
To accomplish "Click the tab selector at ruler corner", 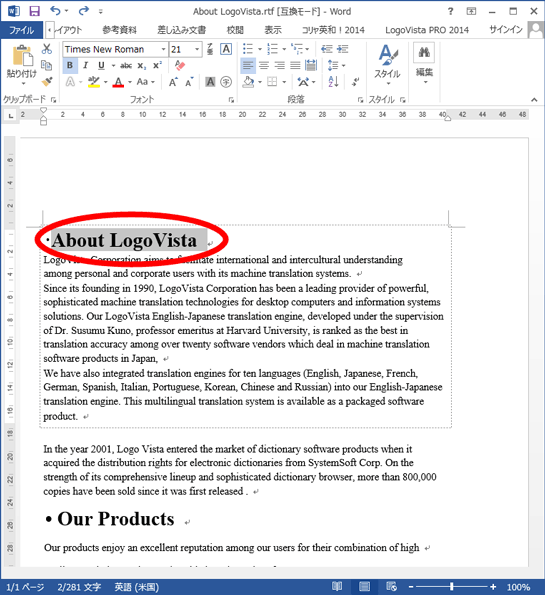I will (x=11, y=115).
